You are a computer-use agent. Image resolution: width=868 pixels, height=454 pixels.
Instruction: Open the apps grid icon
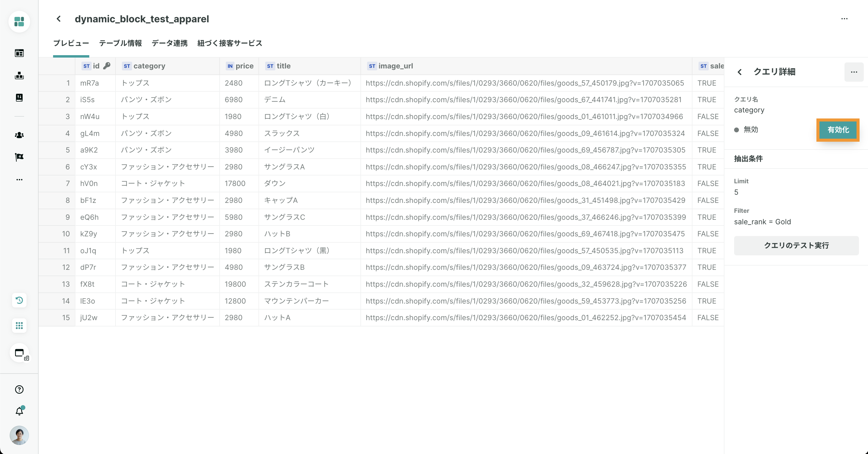click(19, 326)
